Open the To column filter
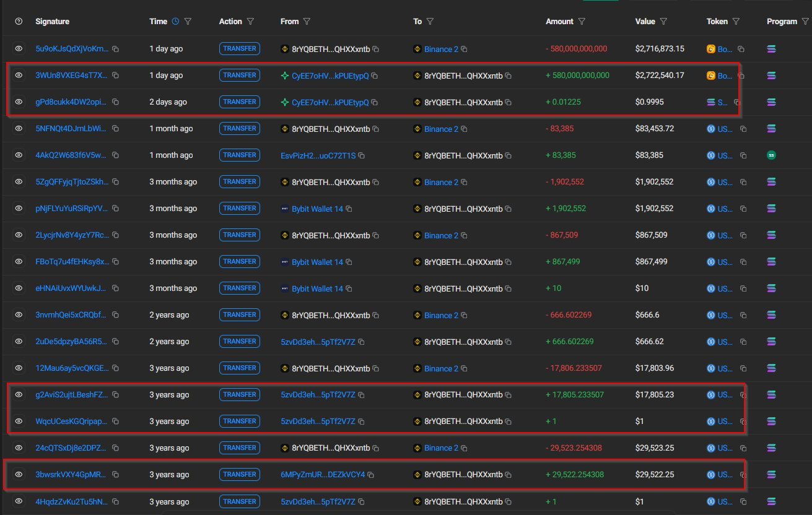The width and height of the screenshot is (812, 515). (x=430, y=21)
